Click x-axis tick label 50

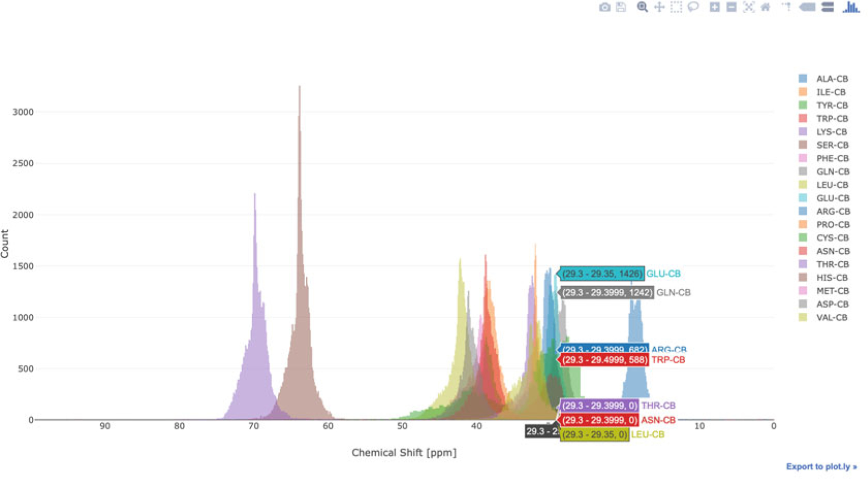(x=402, y=426)
